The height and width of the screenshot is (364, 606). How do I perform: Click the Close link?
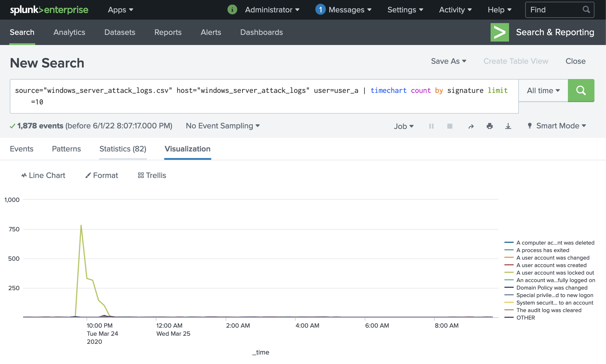point(575,61)
